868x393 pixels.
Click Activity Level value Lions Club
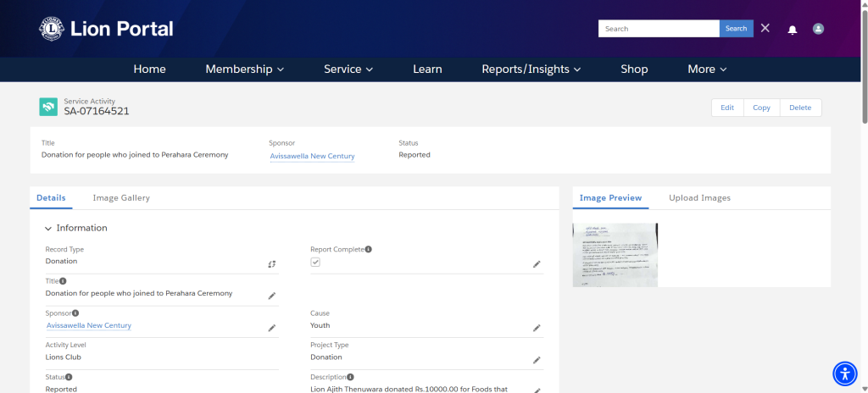(x=63, y=357)
